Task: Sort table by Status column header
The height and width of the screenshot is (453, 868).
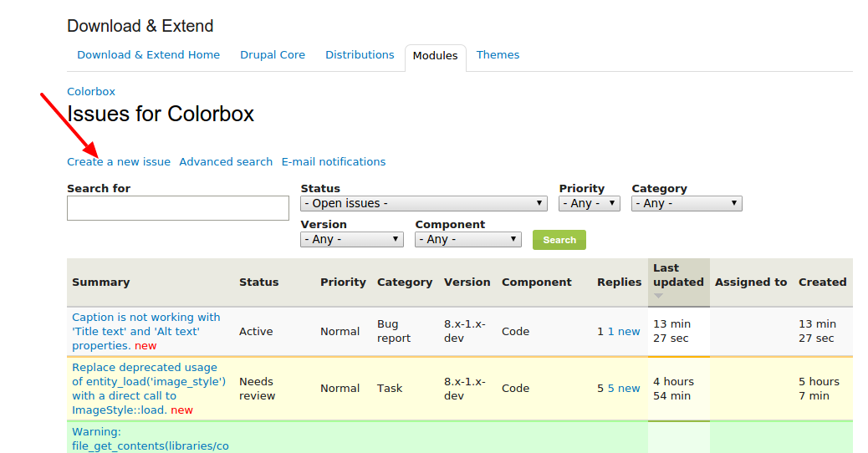Action: point(258,282)
